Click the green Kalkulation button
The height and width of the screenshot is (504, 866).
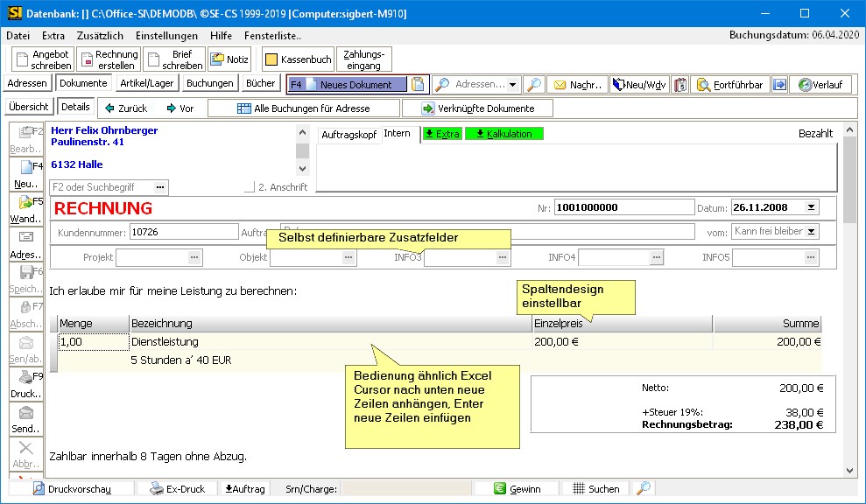pos(504,134)
